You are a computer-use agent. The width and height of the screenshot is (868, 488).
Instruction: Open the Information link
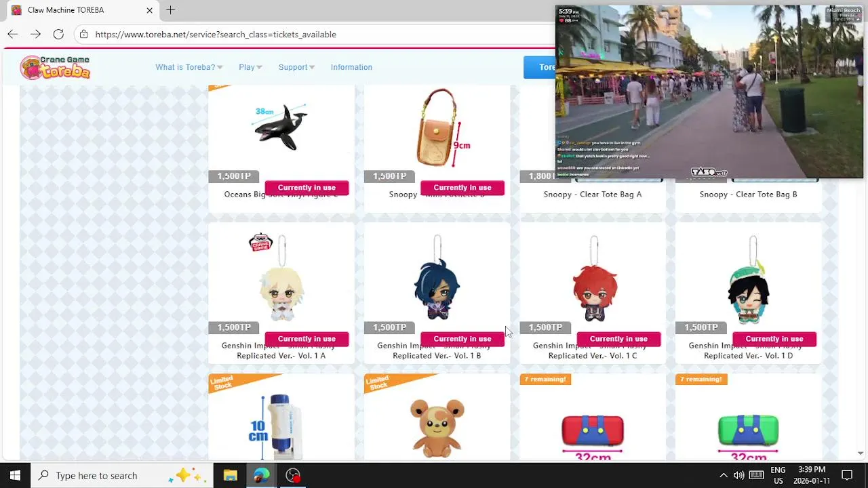[x=351, y=67]
